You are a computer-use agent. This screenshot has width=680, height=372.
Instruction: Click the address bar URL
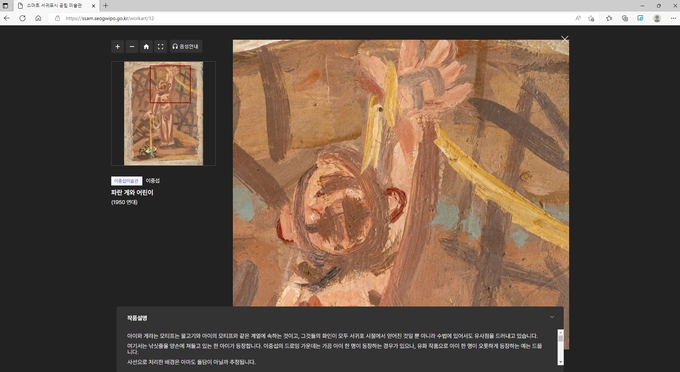pyautogui.click(x=110, y=18)
